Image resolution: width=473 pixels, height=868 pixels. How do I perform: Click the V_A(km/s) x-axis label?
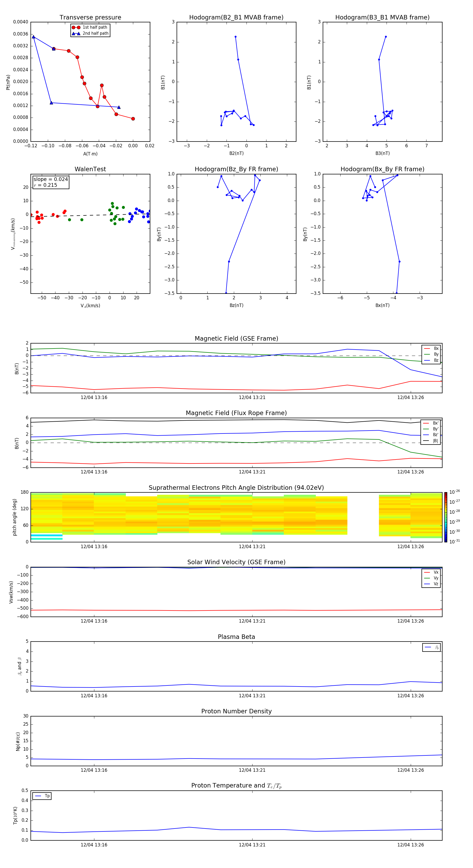pyautogui.click(x=90, y=306)
